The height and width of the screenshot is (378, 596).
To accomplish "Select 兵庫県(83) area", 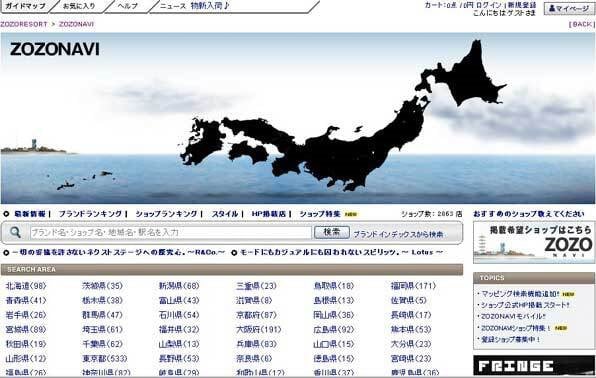I will point(257,344).
